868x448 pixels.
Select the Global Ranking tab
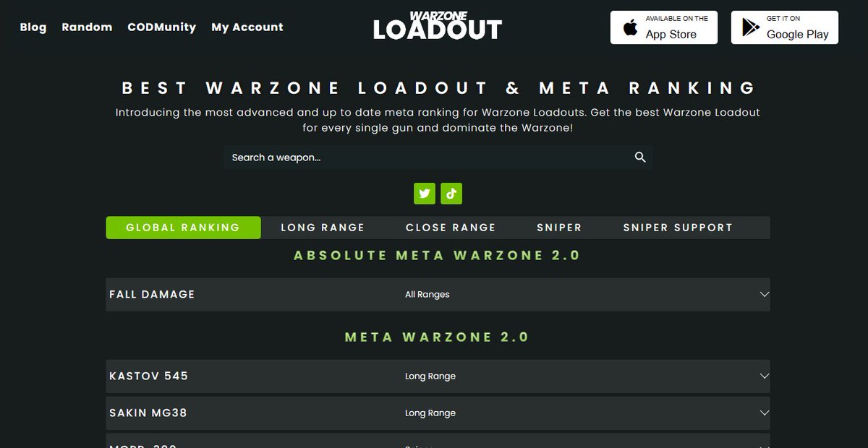point(183,228)
